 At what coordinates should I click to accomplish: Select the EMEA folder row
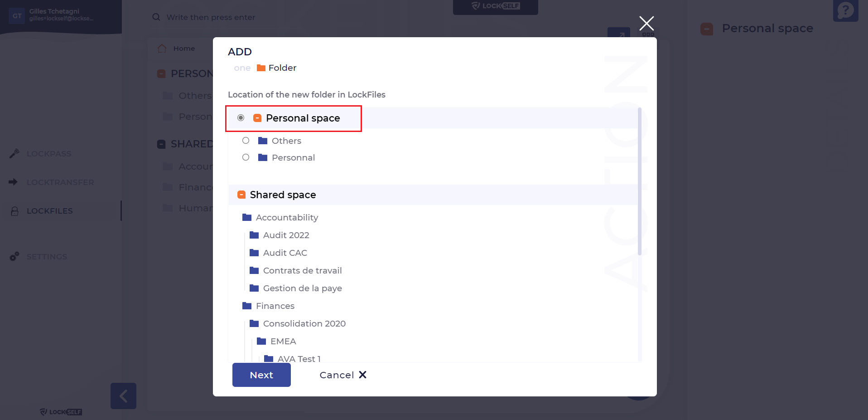[283, 341]
